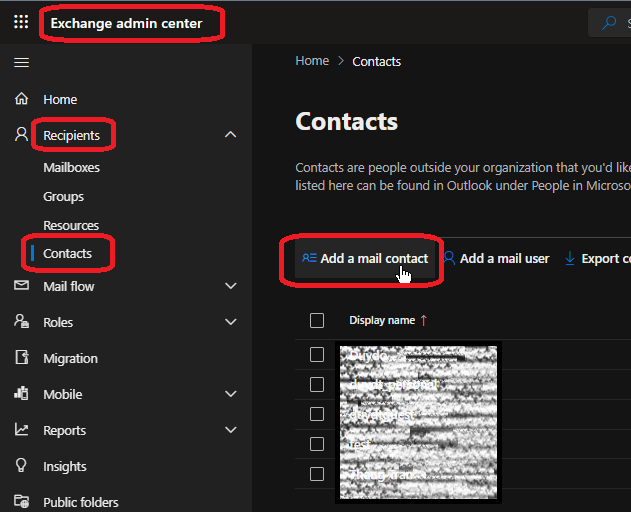Select Resources under Recipients

tap(71, 225)
